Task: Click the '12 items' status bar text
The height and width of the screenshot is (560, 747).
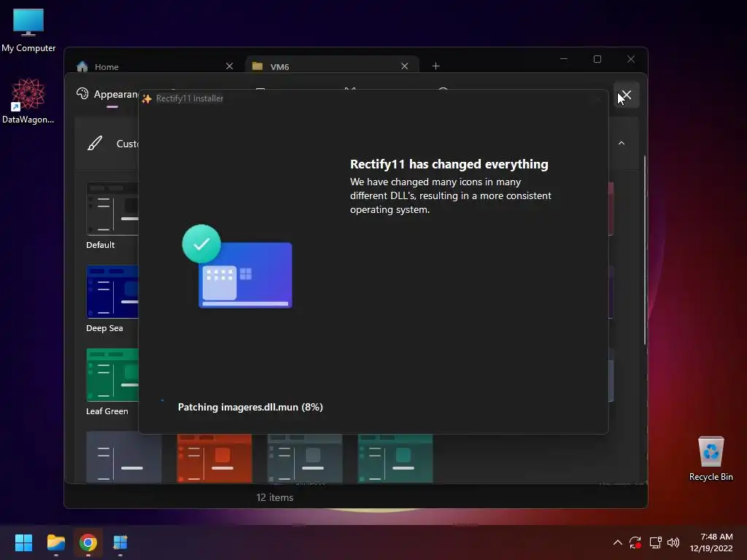Action: click(x=274, y=497)
